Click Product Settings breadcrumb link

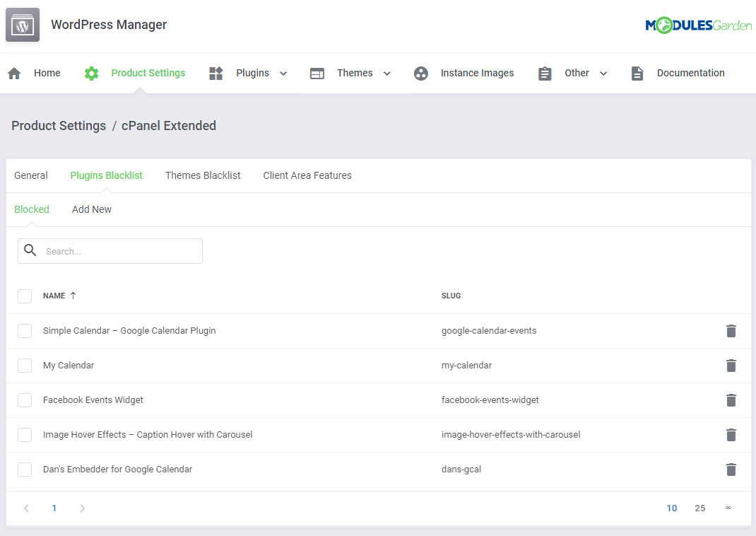tap(59, 126)
